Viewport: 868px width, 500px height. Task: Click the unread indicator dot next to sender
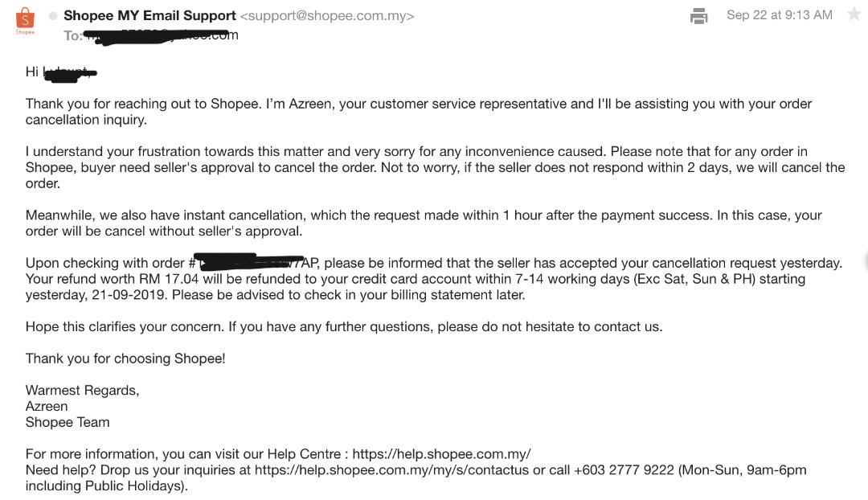(x=52, y=14)
